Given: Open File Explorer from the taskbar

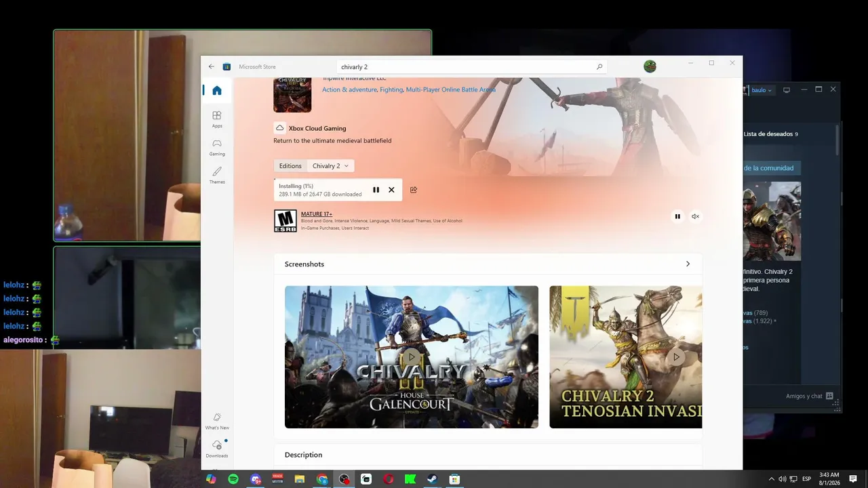Looking at the screenshot, I should point(300,479).
